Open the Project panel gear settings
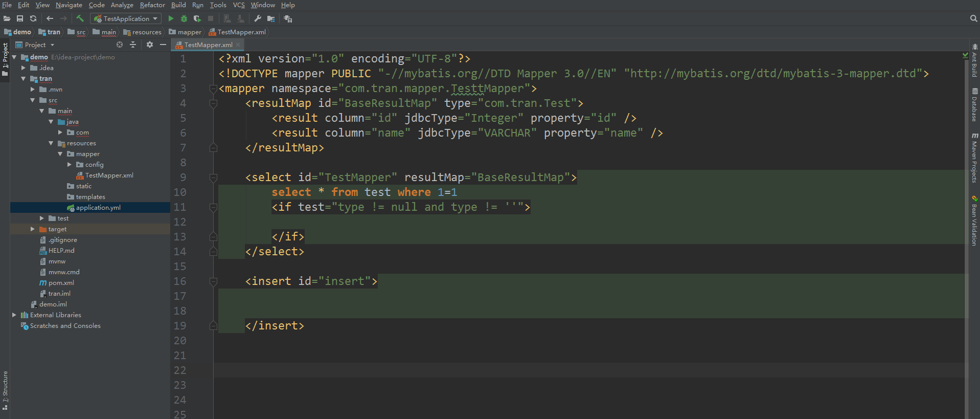 click(150, 45)
